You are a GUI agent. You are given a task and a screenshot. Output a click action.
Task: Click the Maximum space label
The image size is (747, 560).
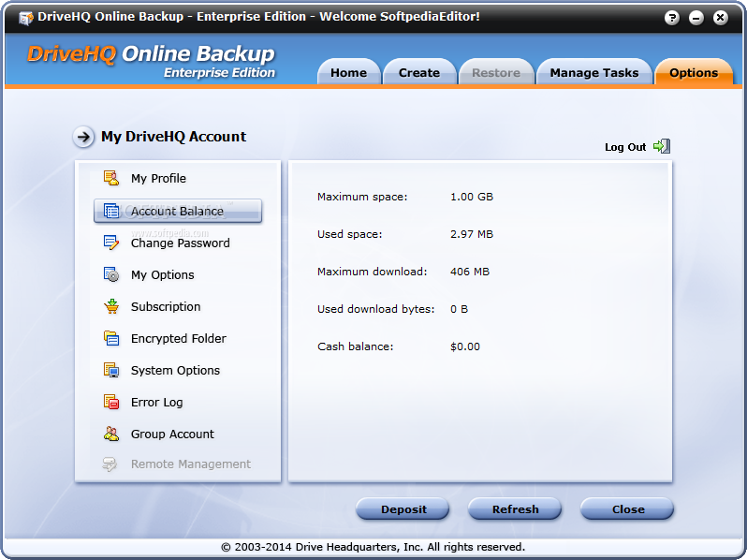[362, 197]
